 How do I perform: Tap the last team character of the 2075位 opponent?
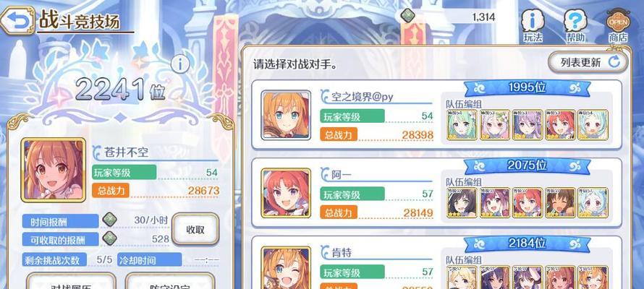[x=593, y=203]
